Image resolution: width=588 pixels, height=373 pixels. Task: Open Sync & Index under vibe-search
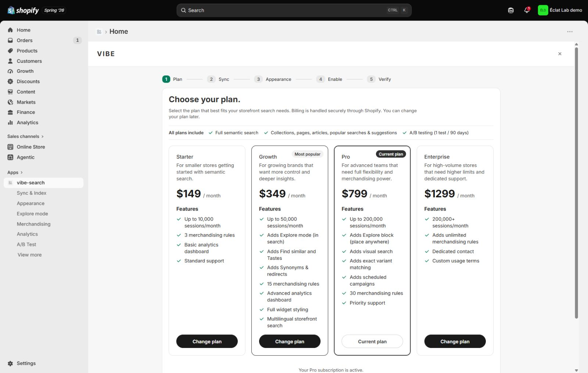pyautogui.click(x=32, y=193)
